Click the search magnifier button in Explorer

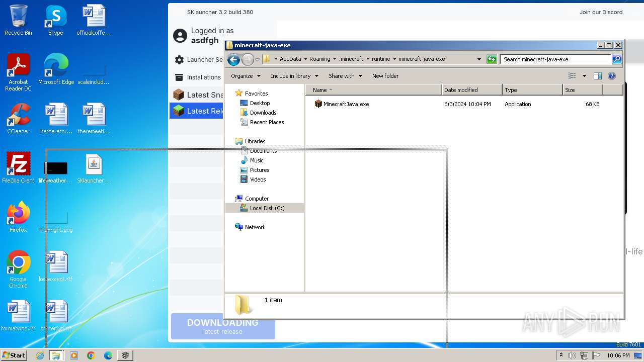tap(617, 59)
